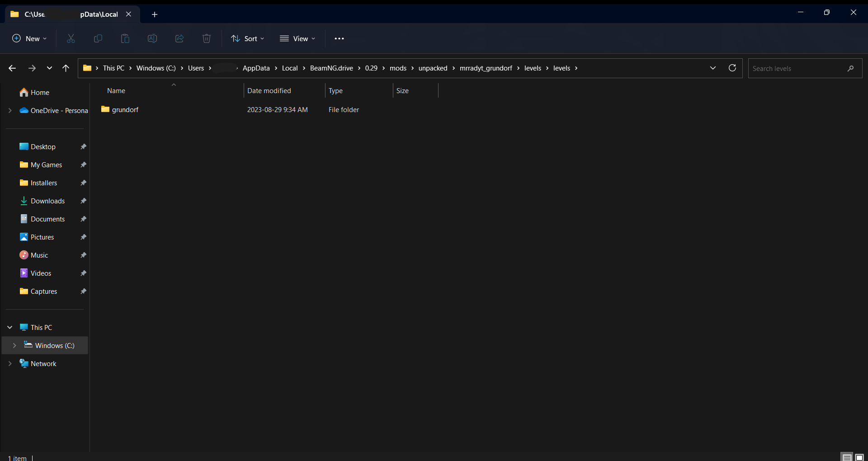The height and width of the screenshot is (461, 868).
Task: Click the Copy icon in toolbar
Action: [98, 38]
